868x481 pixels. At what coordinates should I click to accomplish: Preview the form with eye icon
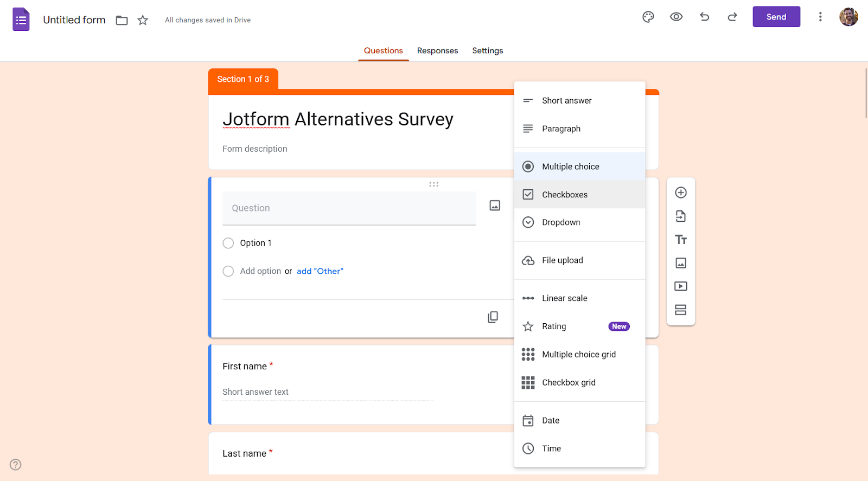click(676, 17)
